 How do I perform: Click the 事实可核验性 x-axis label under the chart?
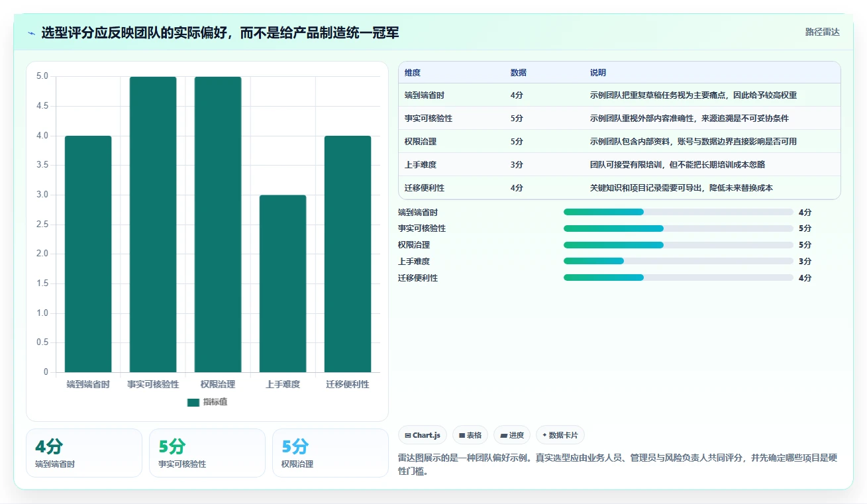tap(153, 384)
